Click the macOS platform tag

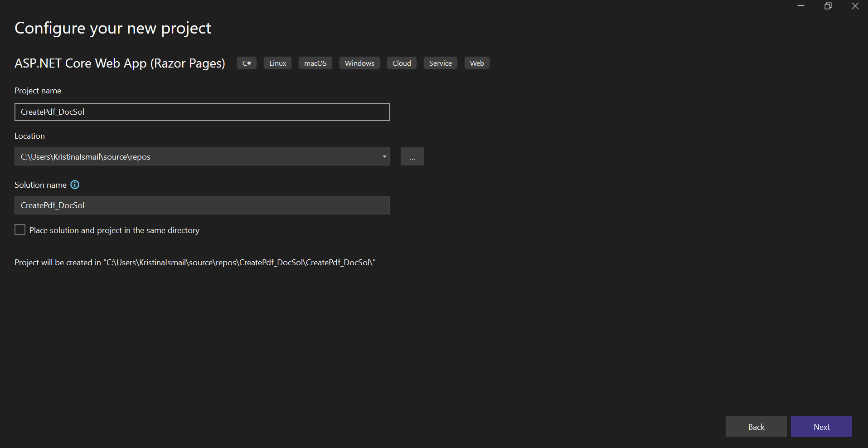(315, 63)
